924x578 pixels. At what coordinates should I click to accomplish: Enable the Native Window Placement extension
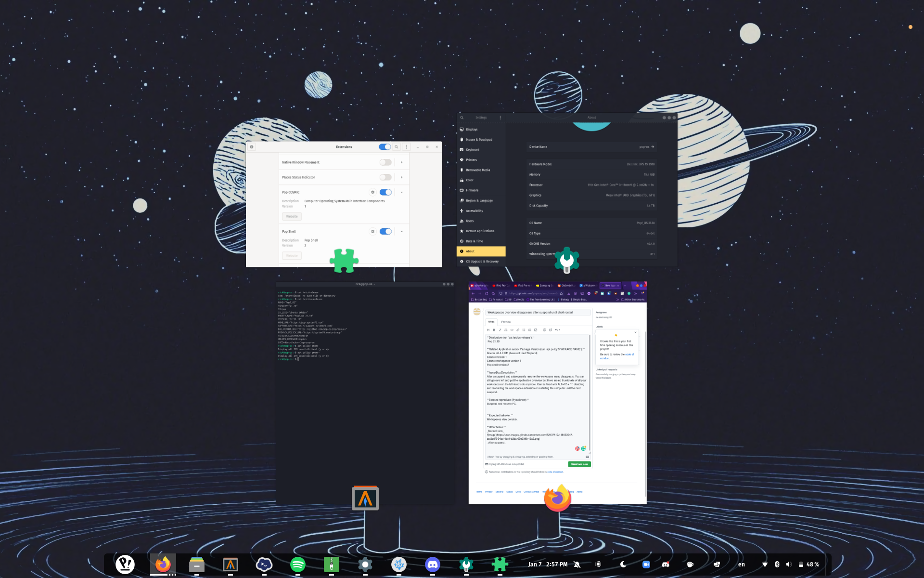385,162
